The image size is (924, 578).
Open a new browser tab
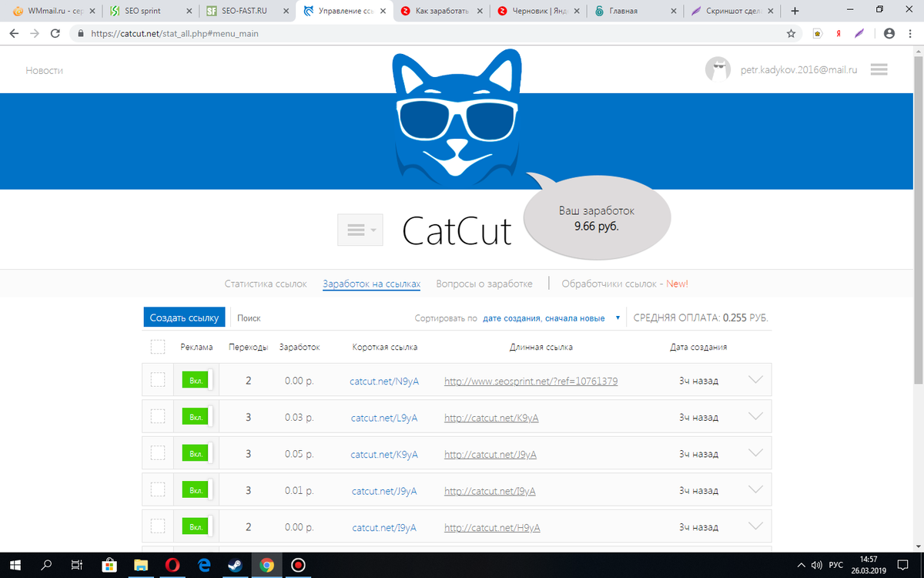795,11
